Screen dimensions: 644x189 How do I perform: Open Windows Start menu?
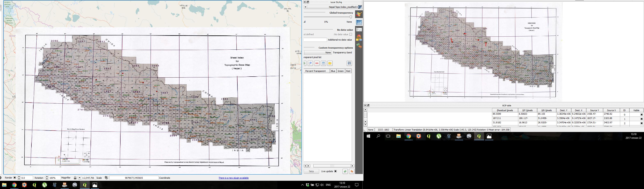[368, 136]
